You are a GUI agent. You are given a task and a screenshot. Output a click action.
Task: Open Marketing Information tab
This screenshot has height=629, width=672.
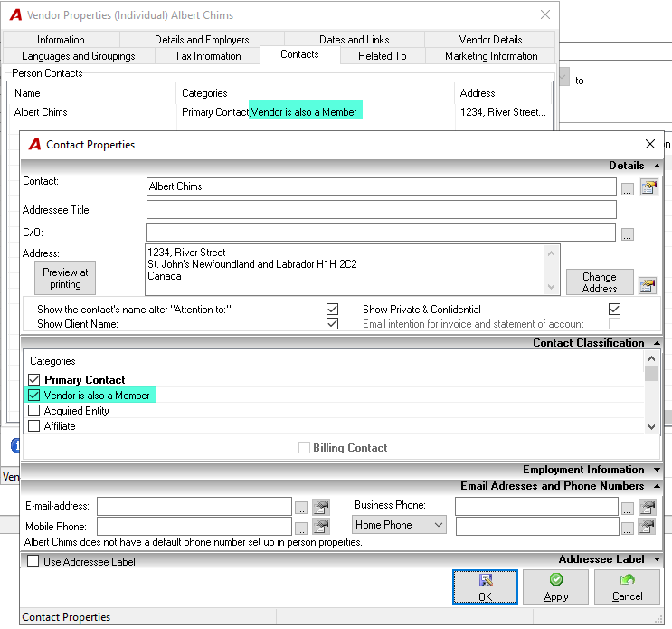(x=491, y=56)
